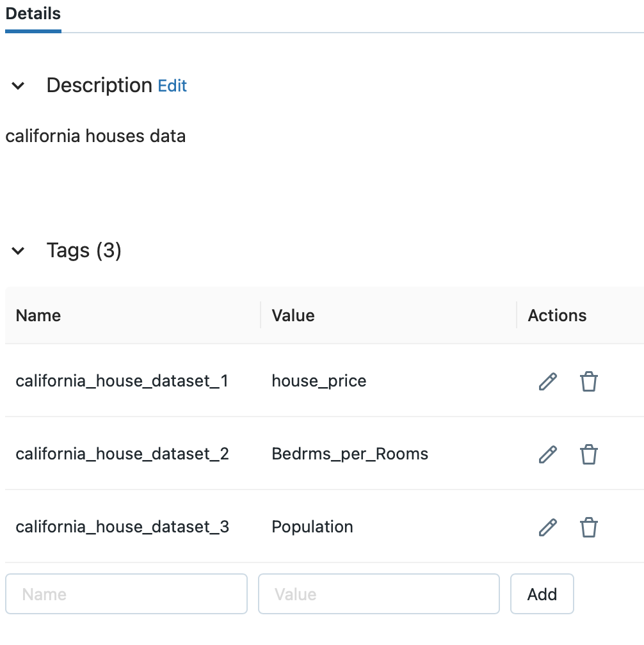Click the Bedrms_per_Rooms tag value

[350, 454]
